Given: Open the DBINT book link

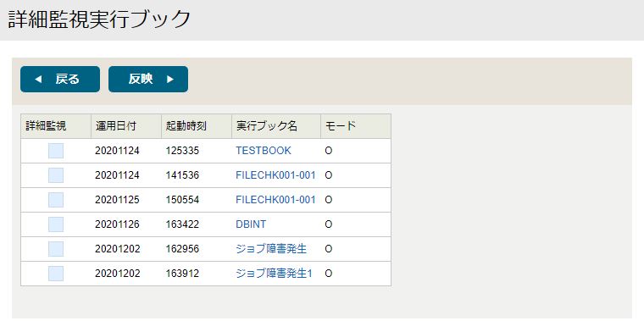Looking at the screenshot, I should coord(251,224).
